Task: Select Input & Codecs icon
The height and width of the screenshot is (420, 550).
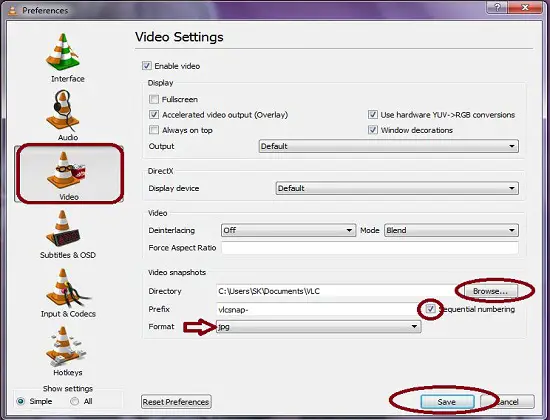Action: tap(65, 288)
